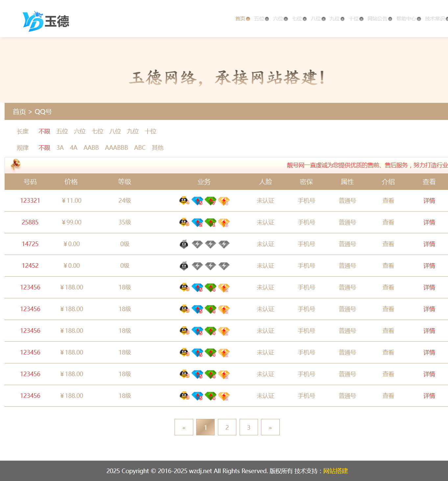This screenshot has width=448, height=481.
Task: Choose the 3A pattern filter
Action: (x=60, y=148)
